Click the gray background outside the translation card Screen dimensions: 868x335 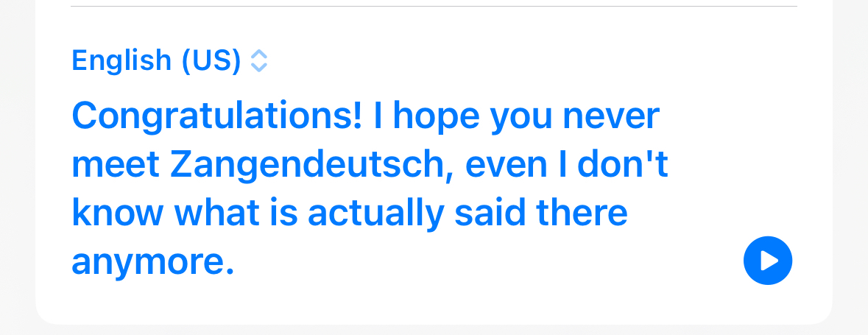click(850, 166)
